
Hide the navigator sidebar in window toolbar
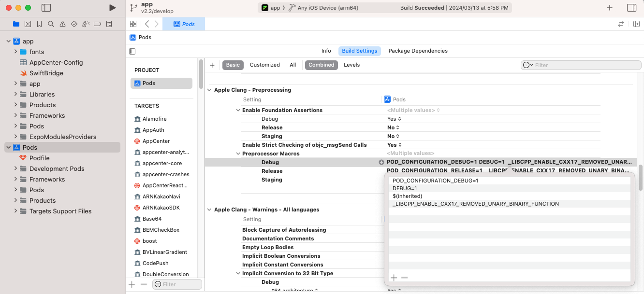[x=46, y=8]
